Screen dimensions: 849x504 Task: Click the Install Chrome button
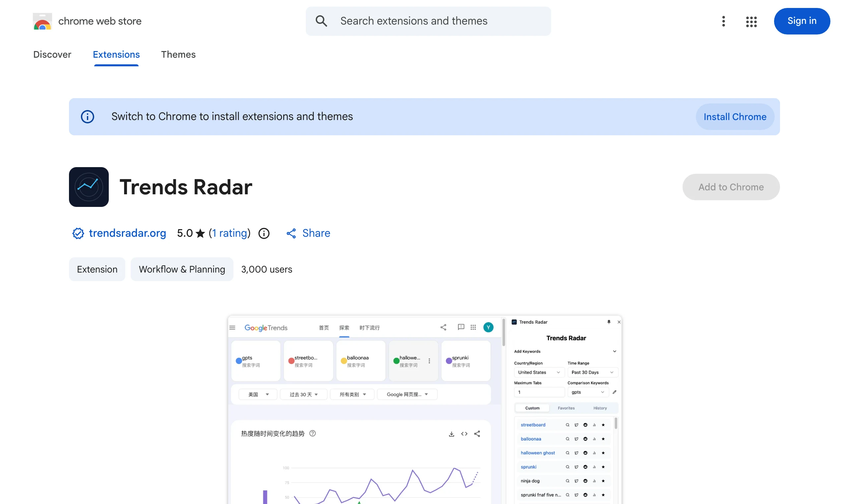(x=735, y=117)
